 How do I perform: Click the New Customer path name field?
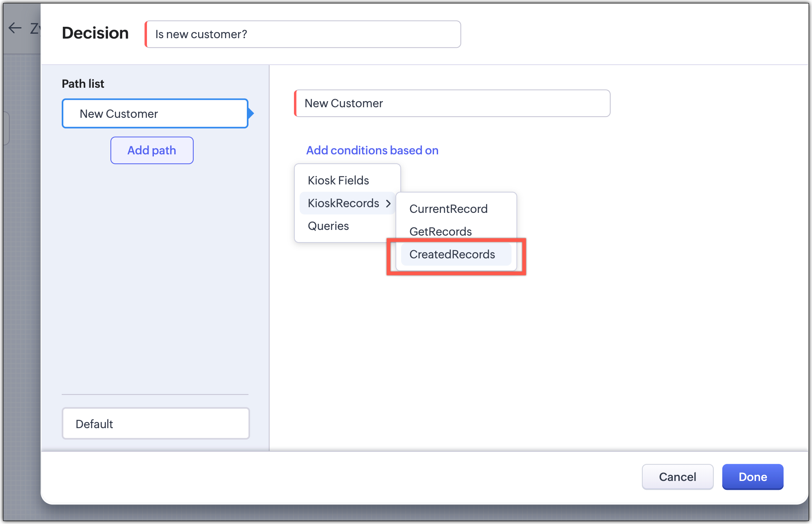click(x=452, y=104)
